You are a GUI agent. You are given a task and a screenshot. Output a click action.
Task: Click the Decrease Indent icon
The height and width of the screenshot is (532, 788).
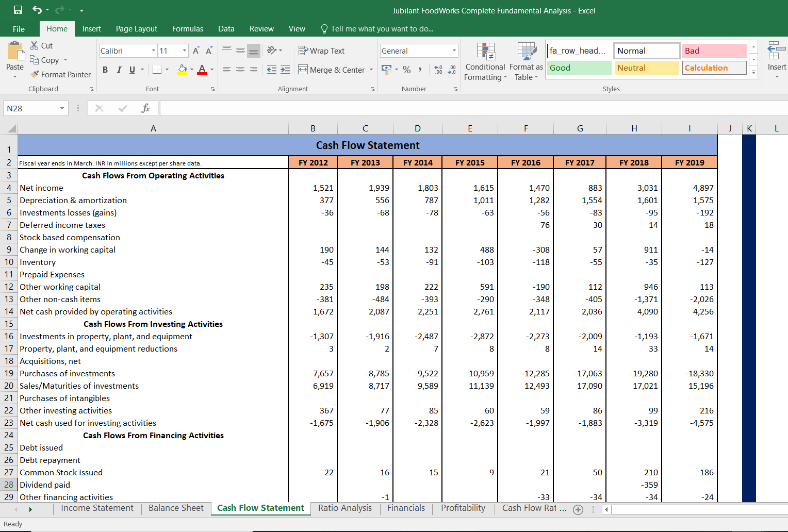coord(272,70)
